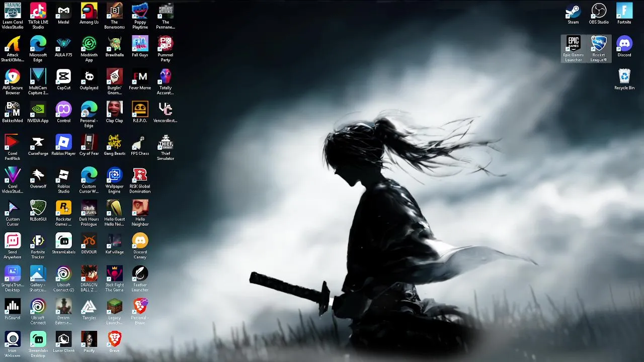Select the CurseForge anvil icon
The image size is (644, 362).
point(38,142)
